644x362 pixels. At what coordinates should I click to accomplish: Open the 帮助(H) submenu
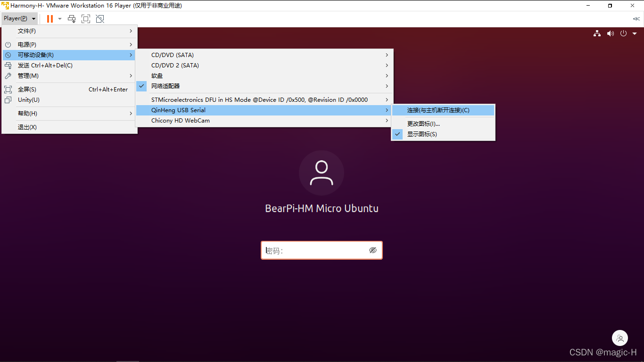(70, 114)
